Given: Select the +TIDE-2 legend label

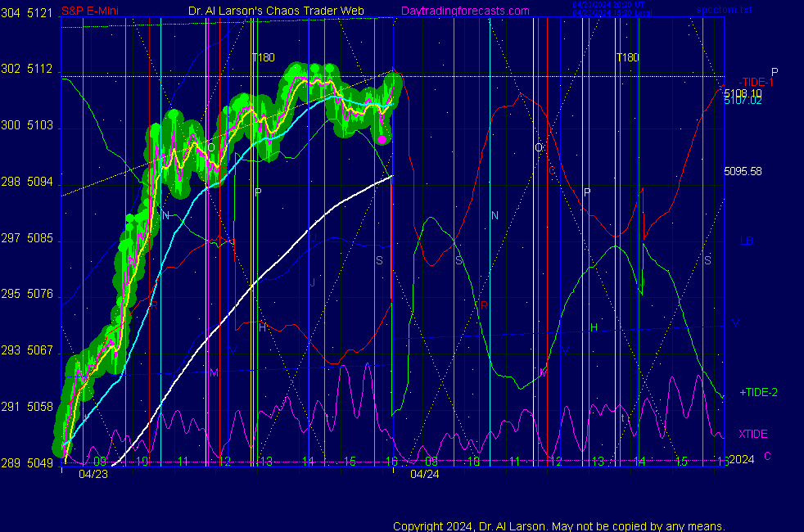Looking at the screenshot, I should pyautogui.click(x=759, y=393).
